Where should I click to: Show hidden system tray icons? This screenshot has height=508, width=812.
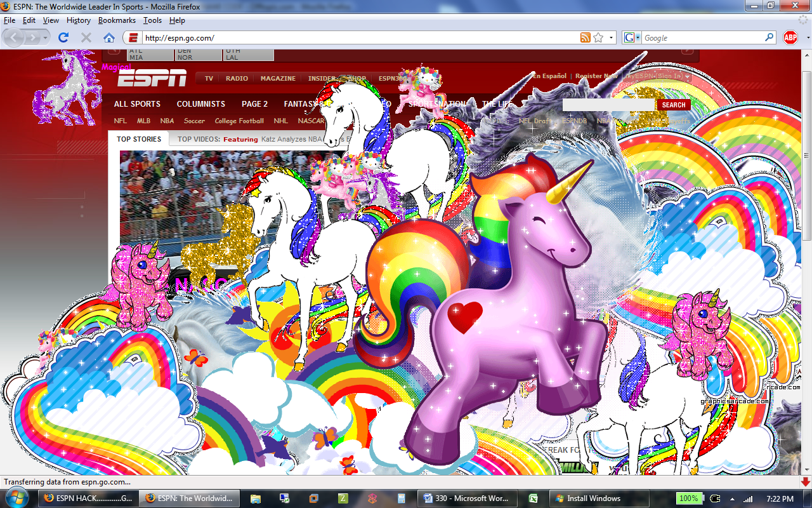click(731, 498)
